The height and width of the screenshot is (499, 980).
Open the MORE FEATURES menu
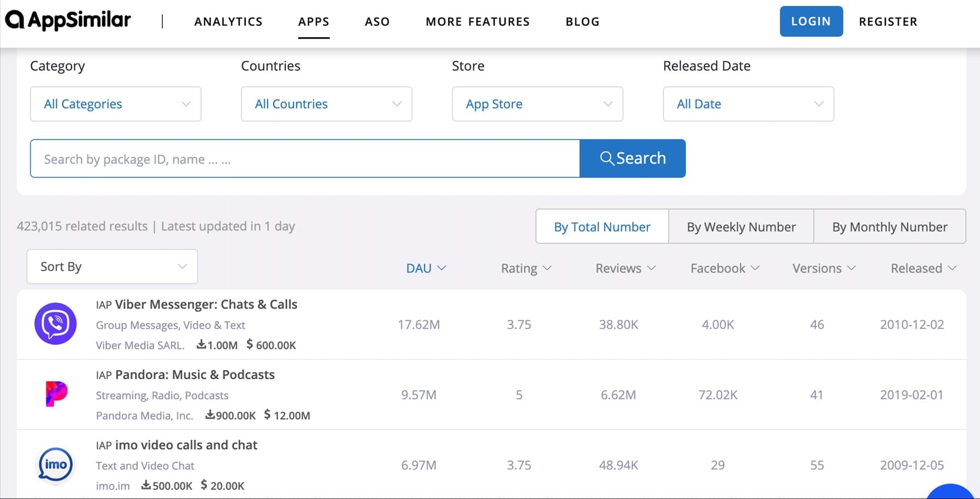pyautogui.click(x=478, y=21)
